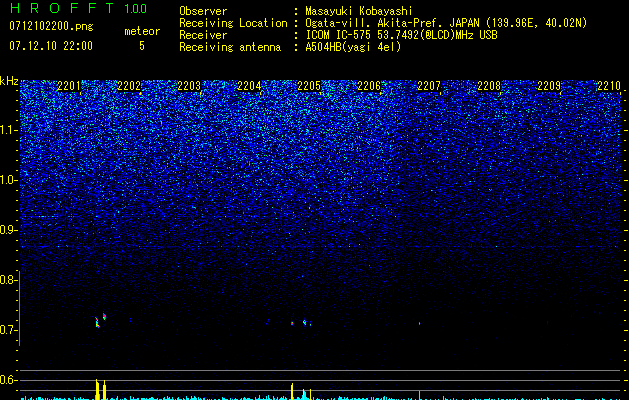
Task: Click the ICOM IC-575 receiver value
Action: [401, 35]
